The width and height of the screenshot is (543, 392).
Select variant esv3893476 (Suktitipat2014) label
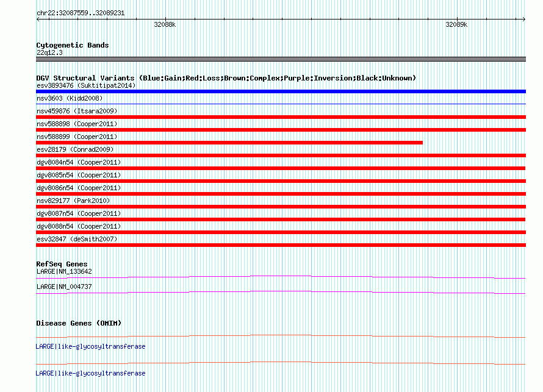tap(86, 85)
